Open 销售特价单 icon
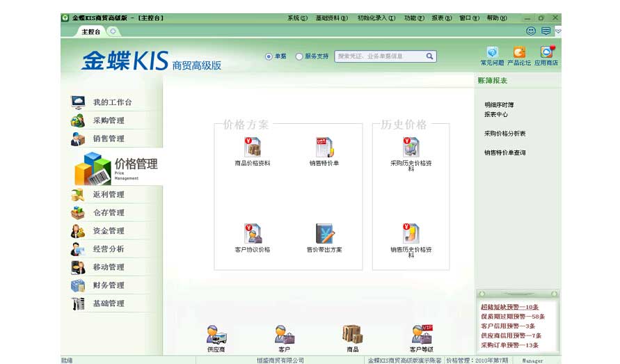Image resolution: width=620 pixels, height=364 pixels. pos(324,148)
